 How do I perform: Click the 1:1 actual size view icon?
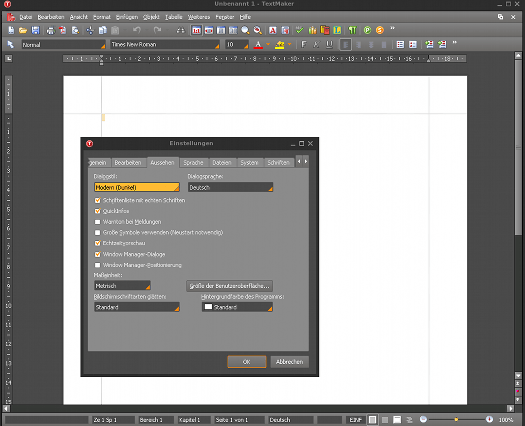[x=196, y=30]
